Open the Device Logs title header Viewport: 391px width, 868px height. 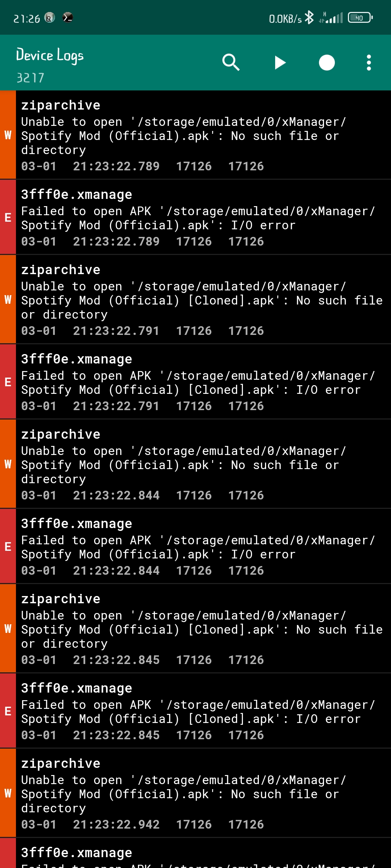coord(50,55)
